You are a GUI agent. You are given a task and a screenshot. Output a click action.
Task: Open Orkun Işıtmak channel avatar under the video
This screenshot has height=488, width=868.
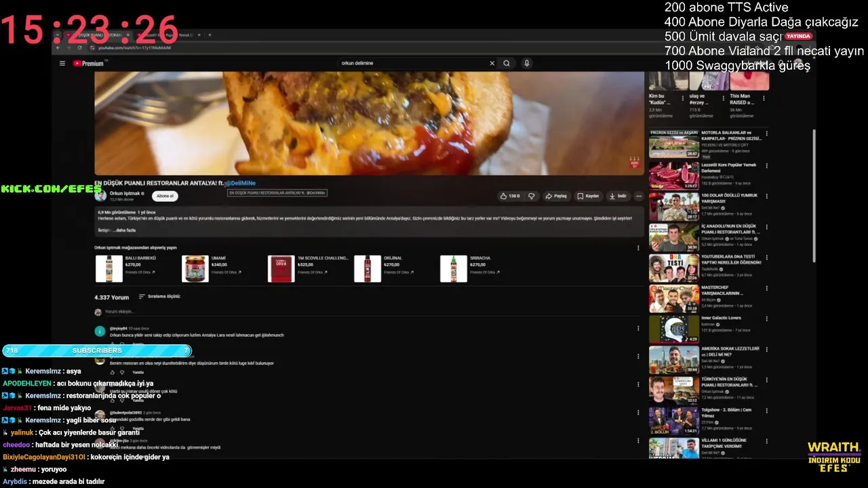point(100,196)
